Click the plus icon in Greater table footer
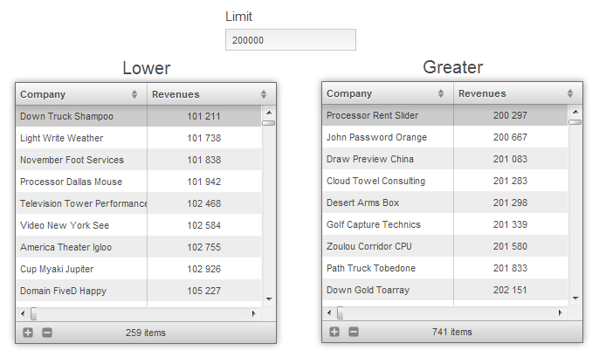 (334, 332)
